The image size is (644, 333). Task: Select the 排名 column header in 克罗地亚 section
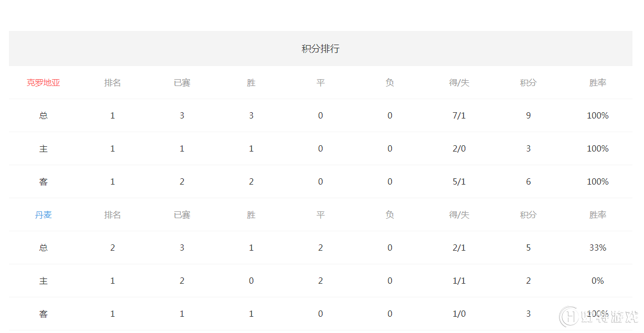(113, 83)
